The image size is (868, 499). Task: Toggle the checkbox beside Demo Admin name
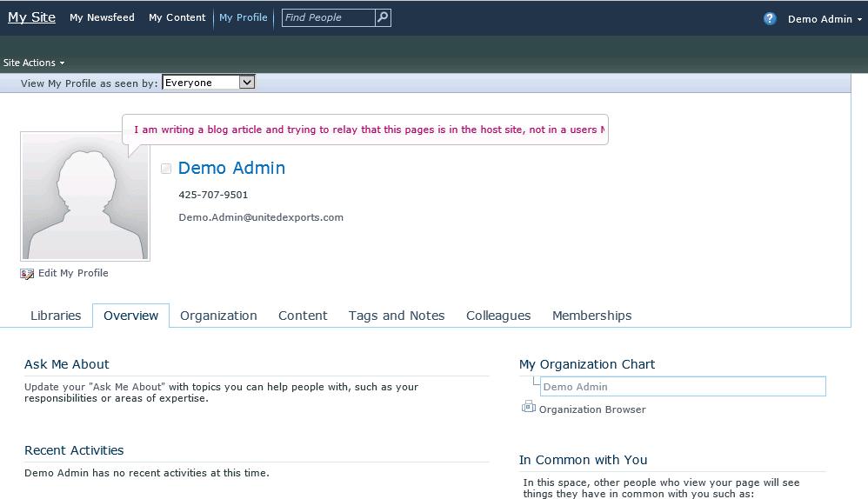[166, 169]
